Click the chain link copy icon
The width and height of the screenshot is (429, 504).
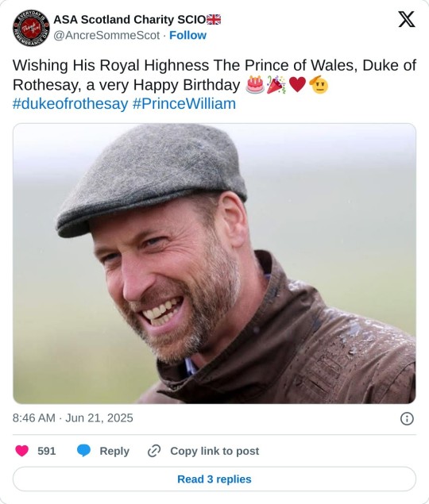[x=154, y=451]
